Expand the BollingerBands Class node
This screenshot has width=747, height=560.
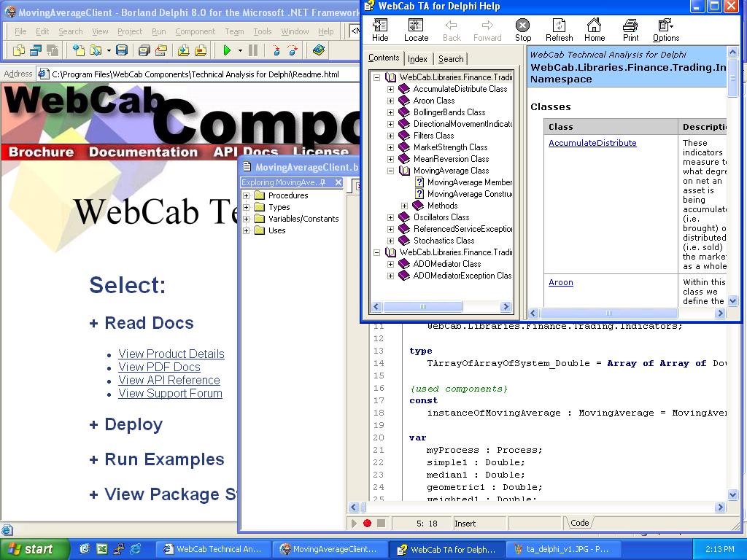(391, 112)
